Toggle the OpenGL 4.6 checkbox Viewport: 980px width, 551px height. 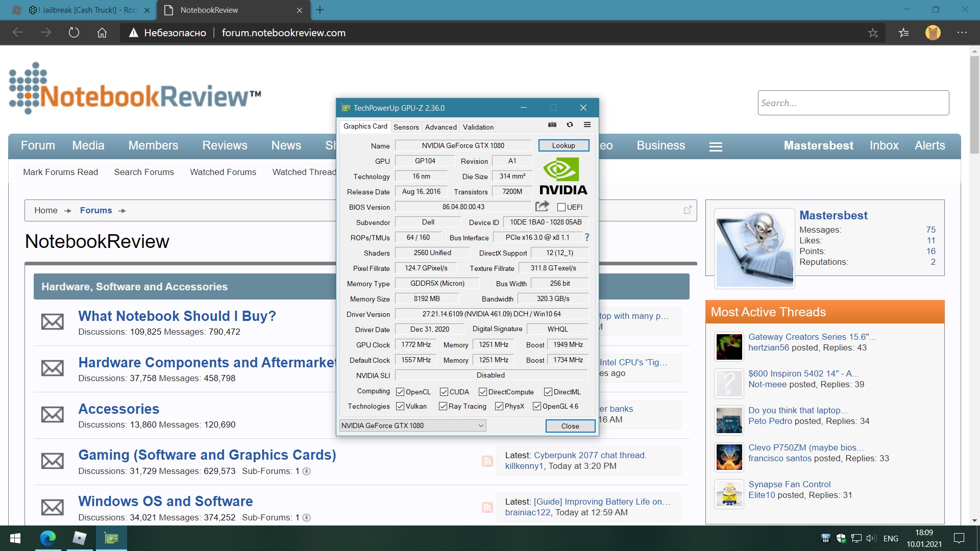point(537,406)
